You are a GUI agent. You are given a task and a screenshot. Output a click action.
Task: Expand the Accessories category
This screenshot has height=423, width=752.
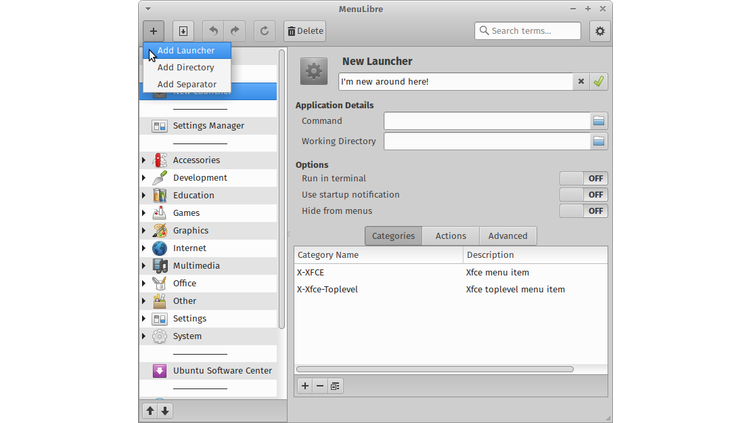pos(144,160)
